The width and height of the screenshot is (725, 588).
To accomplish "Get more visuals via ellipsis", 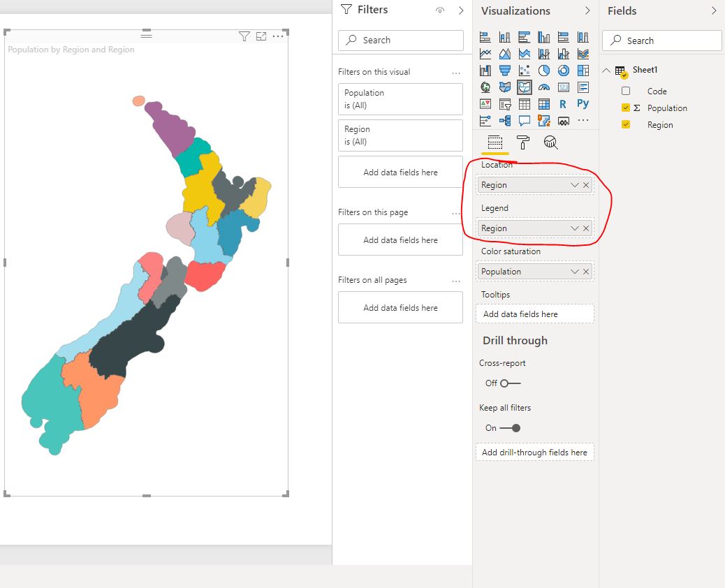I will [x=583, y=120].
